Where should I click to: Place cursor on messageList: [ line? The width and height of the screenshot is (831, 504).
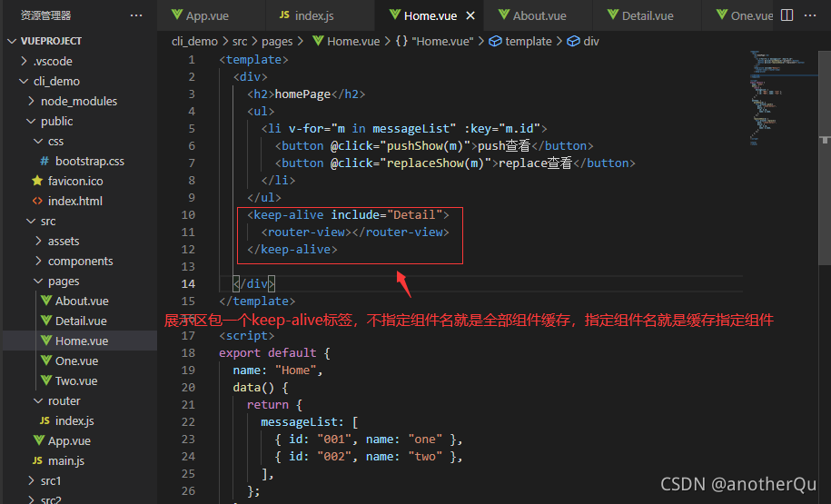[x=310, y=422]
